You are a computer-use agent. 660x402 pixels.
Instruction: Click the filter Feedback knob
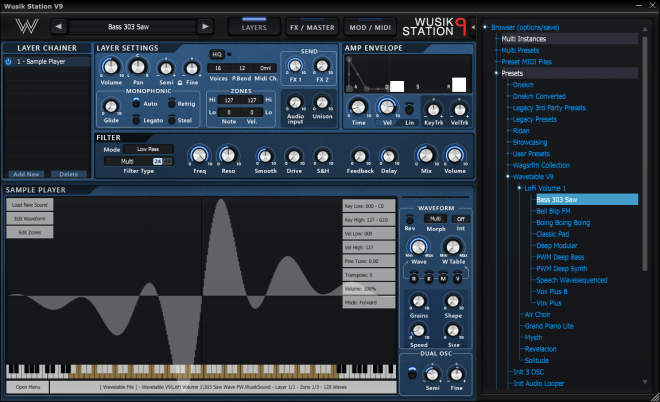[360, 156]
